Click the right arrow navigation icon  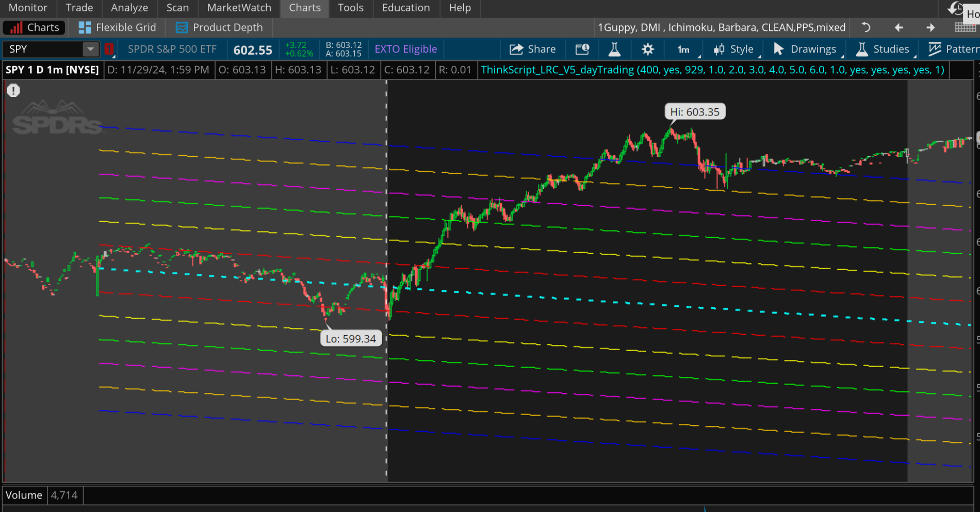(x=930, y=27)
